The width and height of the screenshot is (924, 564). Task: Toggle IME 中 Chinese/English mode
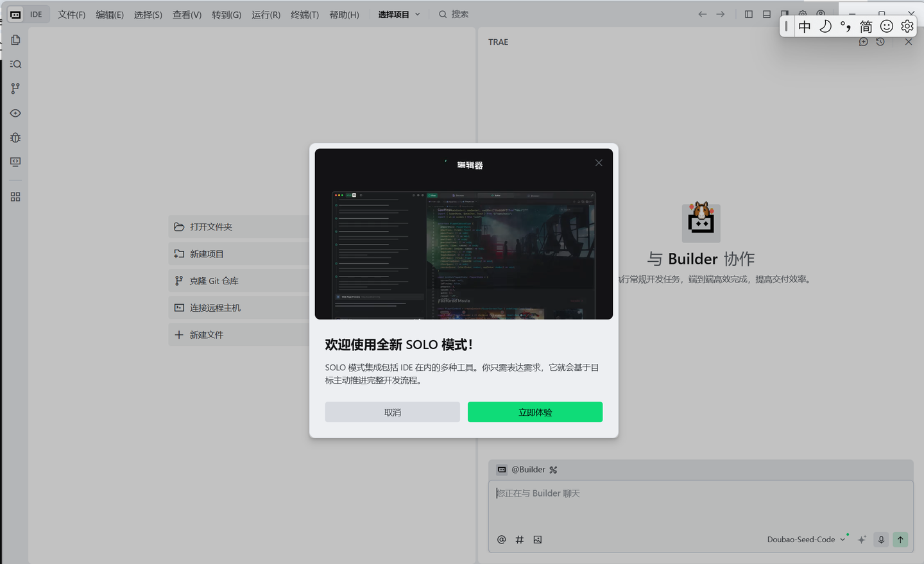pos(805,26)
